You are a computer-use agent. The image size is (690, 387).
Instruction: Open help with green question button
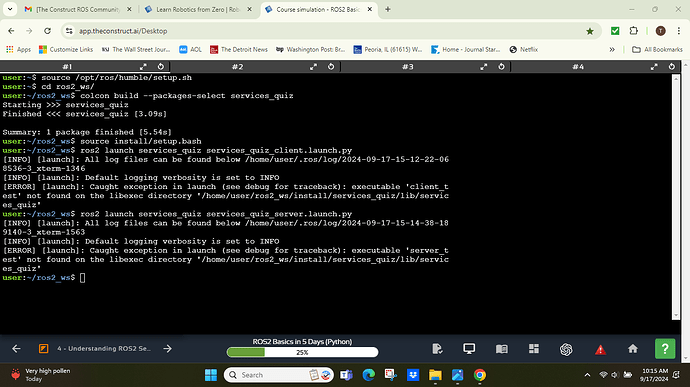click(665, 349)
